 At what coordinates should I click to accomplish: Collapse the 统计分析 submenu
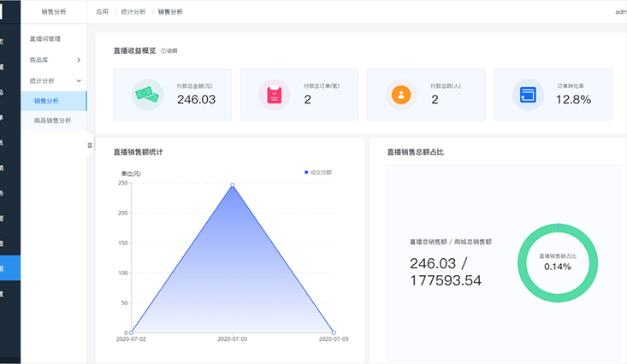79,80
